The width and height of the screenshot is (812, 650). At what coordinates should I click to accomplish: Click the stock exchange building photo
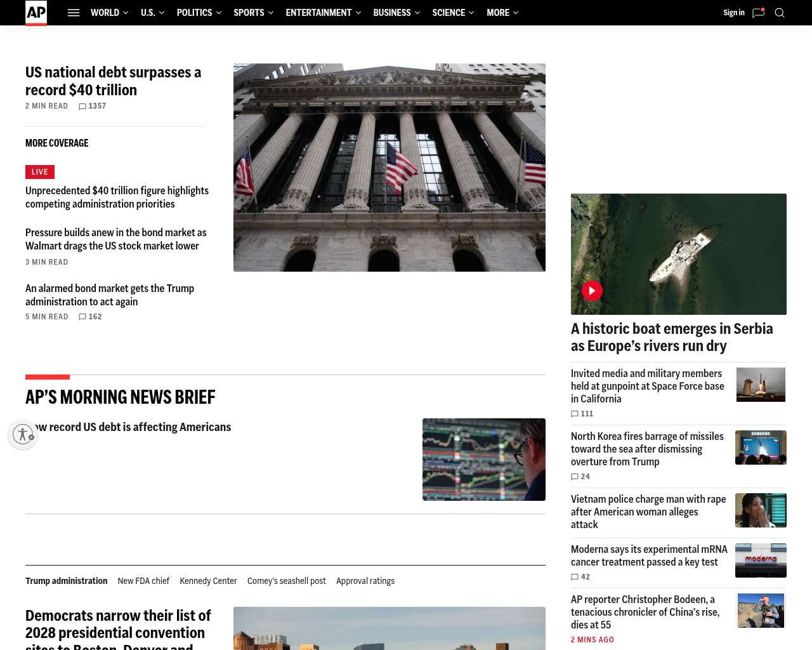click(390, 168)
